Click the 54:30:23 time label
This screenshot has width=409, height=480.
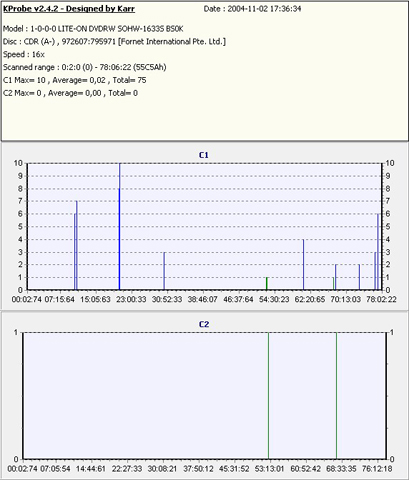tap(274, 299)
